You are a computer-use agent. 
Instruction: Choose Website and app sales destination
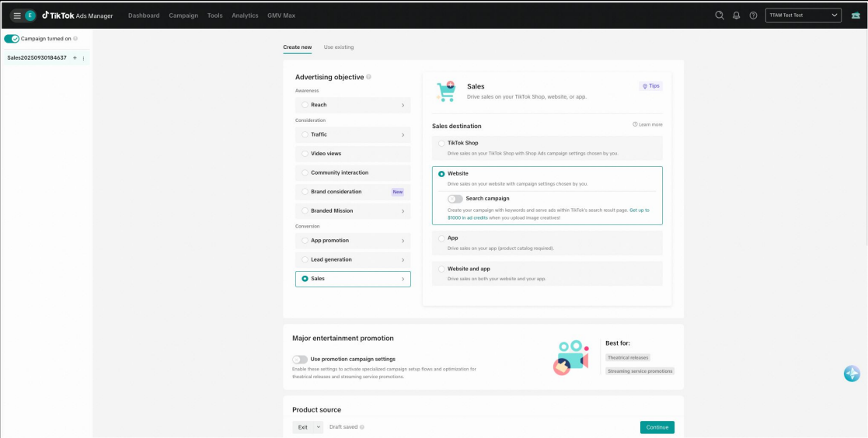coord(547,273)
